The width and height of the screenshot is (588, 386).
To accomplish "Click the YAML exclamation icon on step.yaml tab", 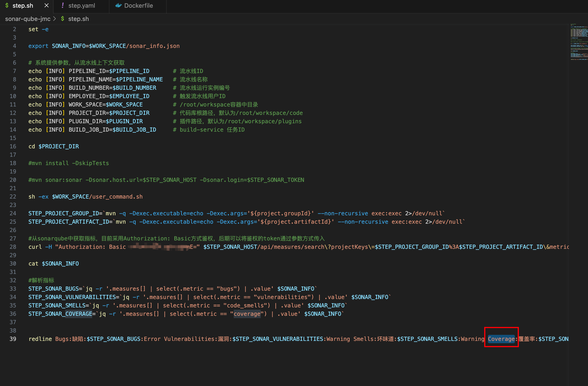I will tap(63, 5).
